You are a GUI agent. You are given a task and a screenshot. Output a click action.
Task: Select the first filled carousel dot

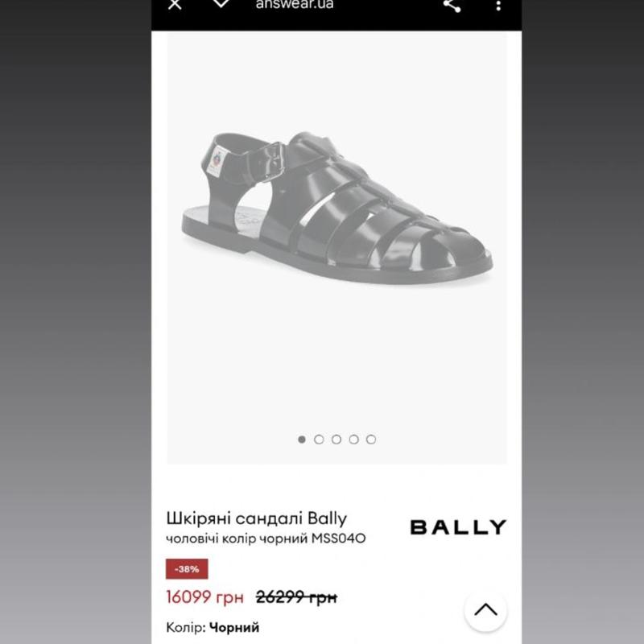tap(301, 440)
